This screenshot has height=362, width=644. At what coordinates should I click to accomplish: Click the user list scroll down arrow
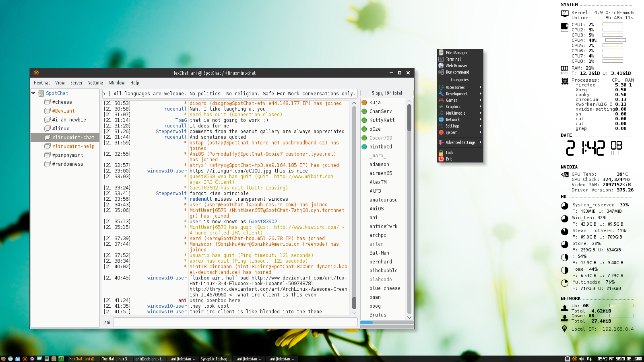coord(409,317)
